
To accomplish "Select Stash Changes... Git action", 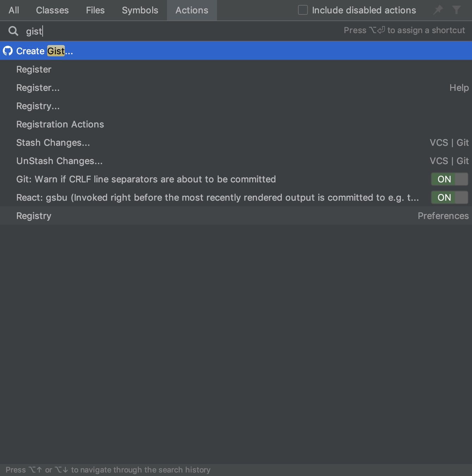I will pos(53,143).
